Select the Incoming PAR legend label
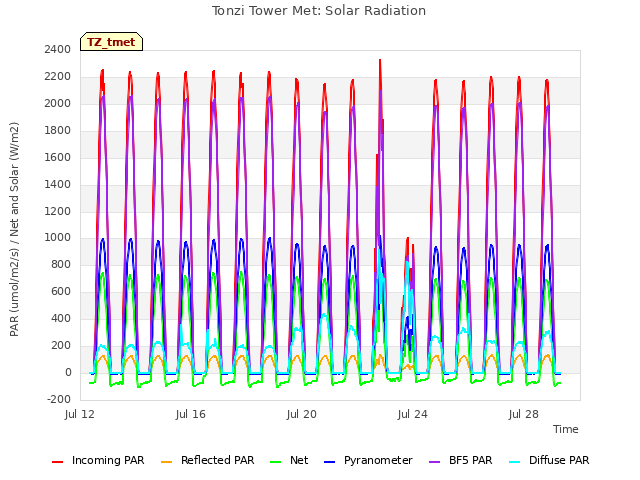Image resolution: width=640 pixels, height=480 pixels. point(108,460)
